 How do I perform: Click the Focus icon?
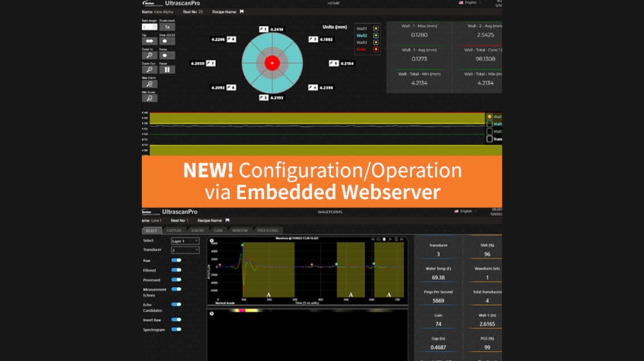(167, 55)
